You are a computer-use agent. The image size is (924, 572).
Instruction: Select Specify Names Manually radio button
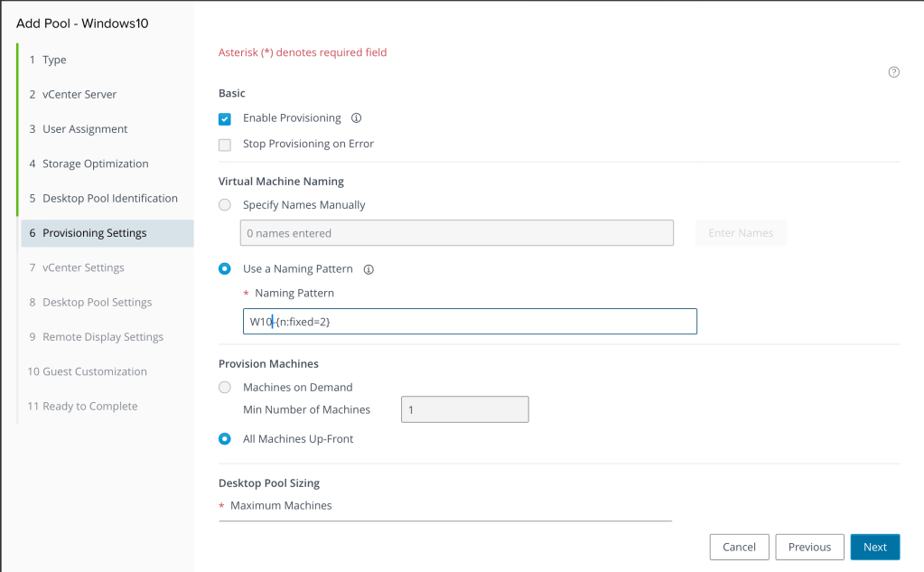click(225, 205)
